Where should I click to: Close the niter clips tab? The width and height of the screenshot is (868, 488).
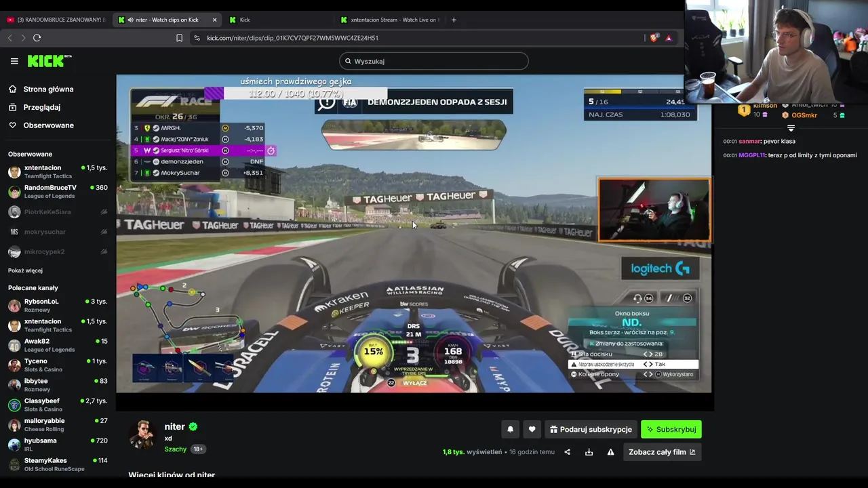tap(215, 20)
